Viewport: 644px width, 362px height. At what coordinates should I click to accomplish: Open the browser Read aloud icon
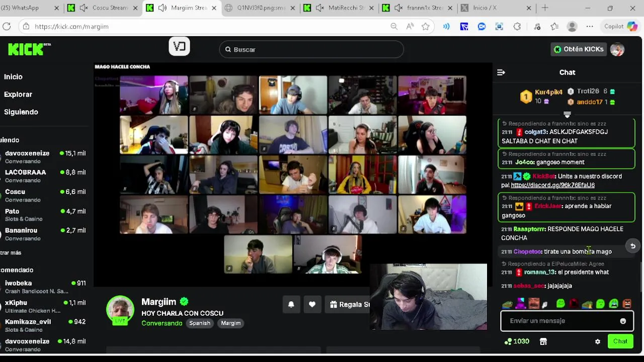410,27
